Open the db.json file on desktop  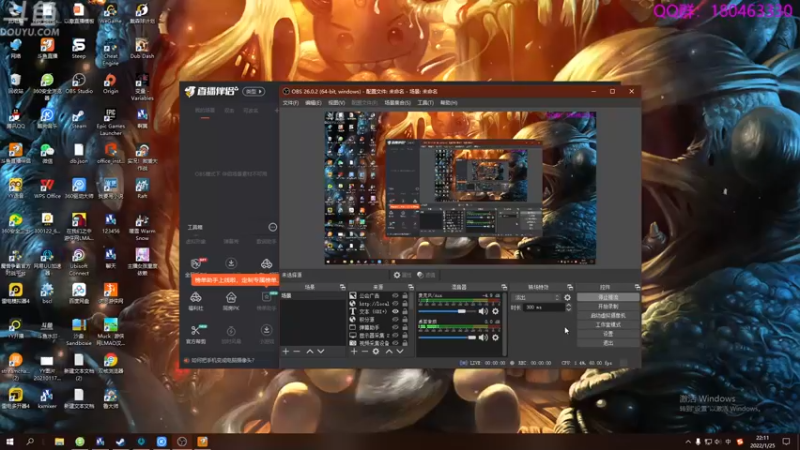[79, 154]
